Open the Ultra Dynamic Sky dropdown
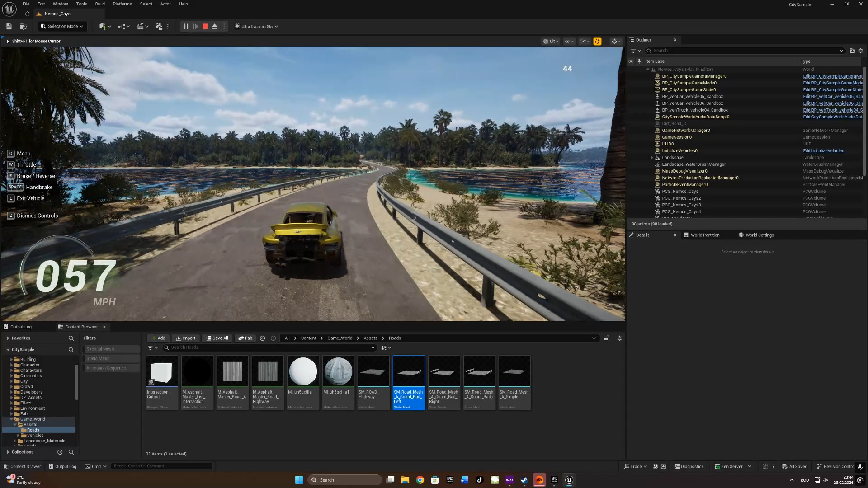This screenshot has height=488, width=868. coord(256,27)
